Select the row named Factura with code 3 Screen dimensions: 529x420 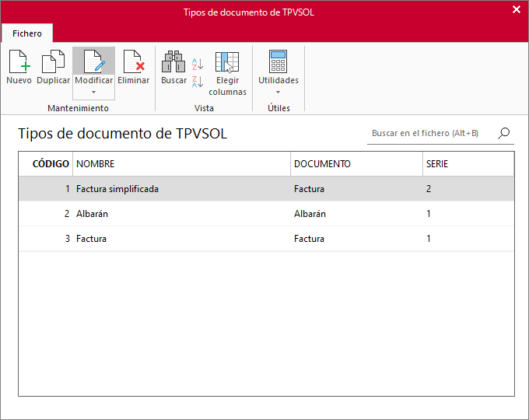click(x=266, y=239)
